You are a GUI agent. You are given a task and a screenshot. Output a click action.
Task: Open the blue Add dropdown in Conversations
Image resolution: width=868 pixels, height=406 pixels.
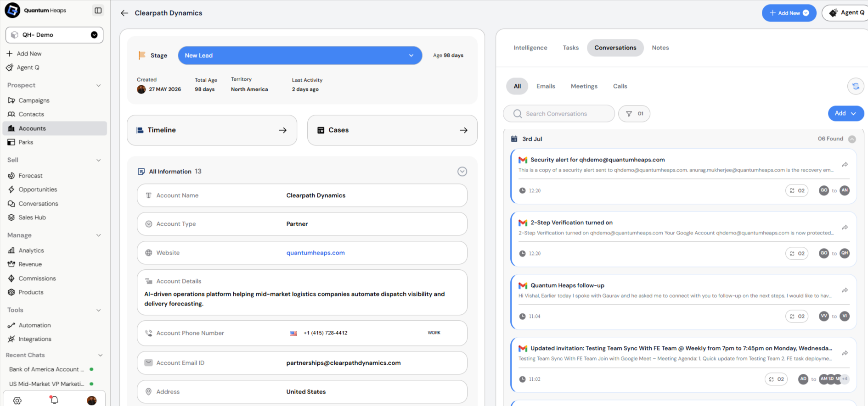[x=845, y=113]
